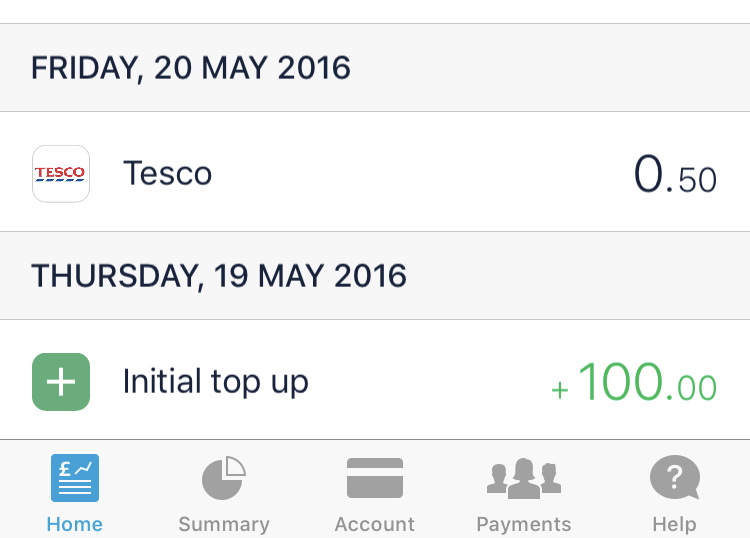Open the Tesco transaction name
The height and width of the screenshot is (538, 750).
(167, 174)
